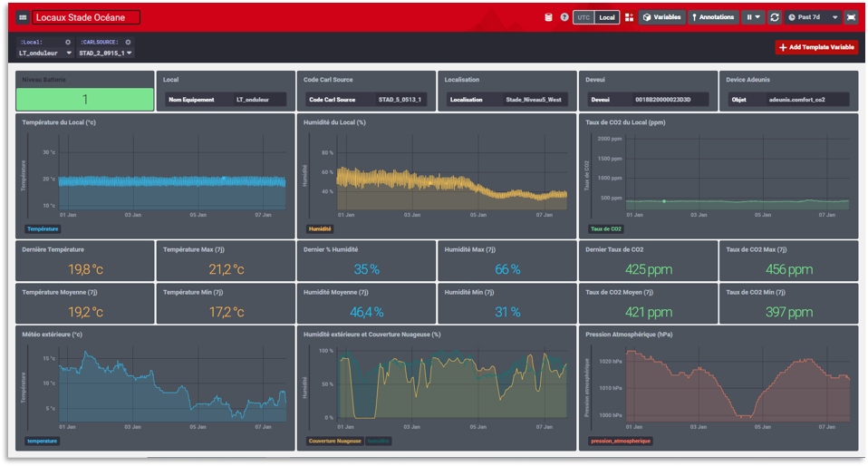This screenshot has height=466, width=868.
Task: Toggle the dimmed humidité legend beside Couverture Nuageuse
Action: click(x=379, y=441)
